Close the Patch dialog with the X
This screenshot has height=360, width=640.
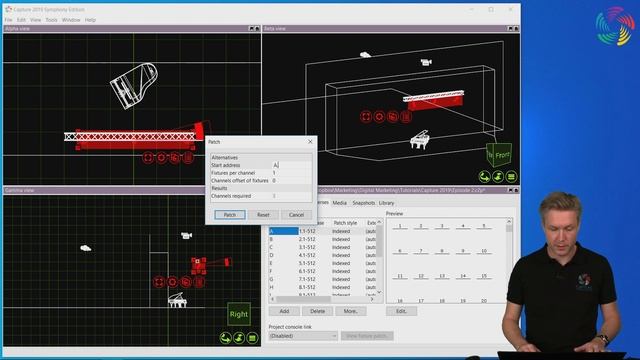310,142
